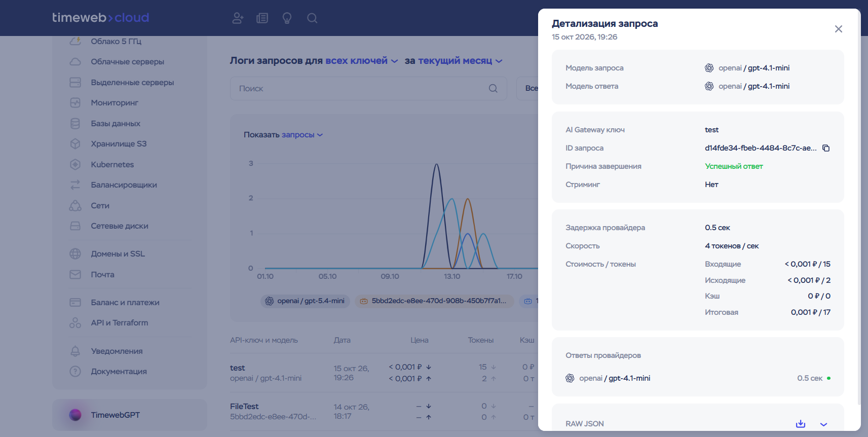Click the Уведомления bell icon
Viewport: 868px width, 437px height.
(x=75, y=351)
